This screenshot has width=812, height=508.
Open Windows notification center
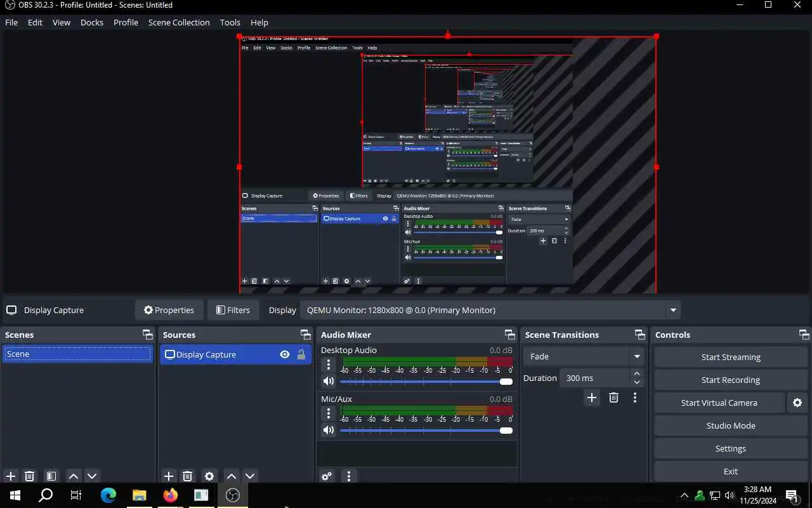pos(792,495)
